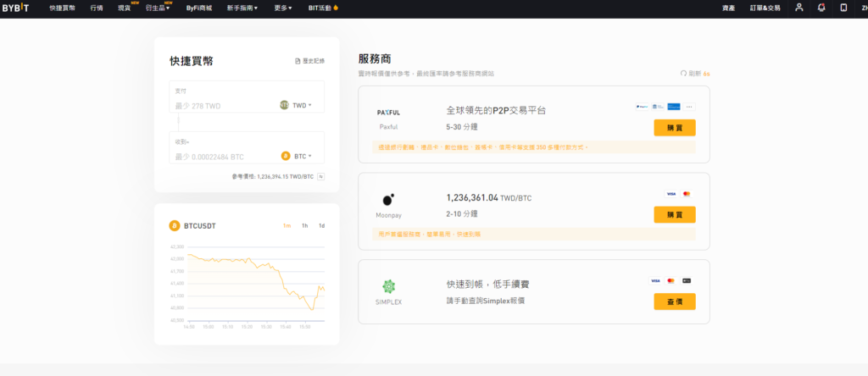
Task: Click the fire icon beside BIT活動
Action: pos(336,8)
